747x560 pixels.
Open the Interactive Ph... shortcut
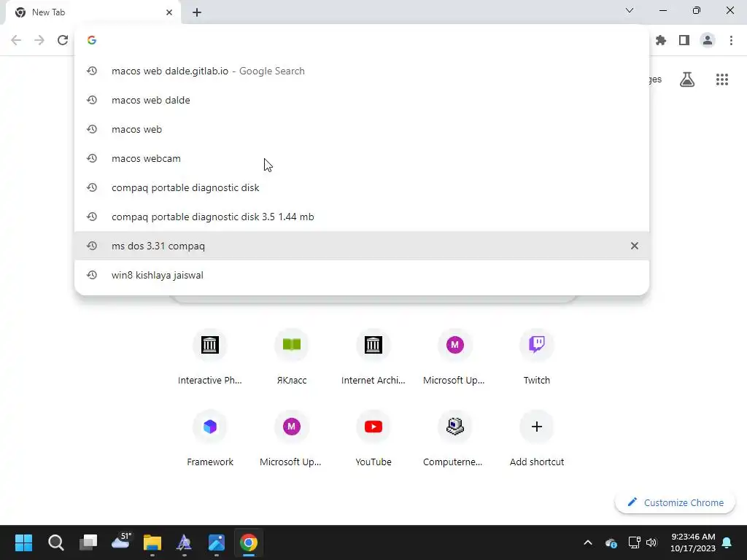[x=209, y=356]
